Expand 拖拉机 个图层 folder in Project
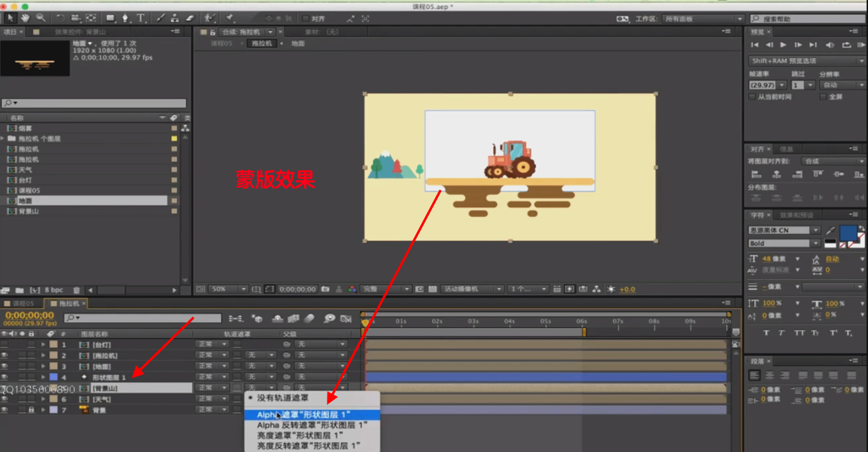The height and width of the screenshot is (452, 868). pyautogui.click(x=3, y=139)
